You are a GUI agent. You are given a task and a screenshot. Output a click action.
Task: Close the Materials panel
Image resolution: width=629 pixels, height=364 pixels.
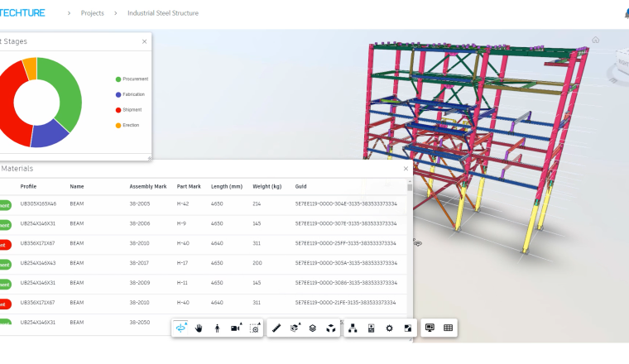[x=406, y=169]
